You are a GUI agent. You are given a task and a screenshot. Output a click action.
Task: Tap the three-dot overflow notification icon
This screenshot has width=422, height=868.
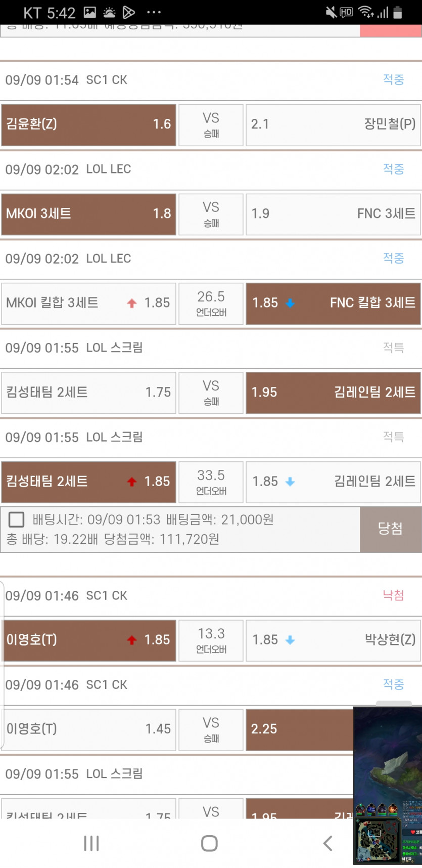[x=154, y=12]
